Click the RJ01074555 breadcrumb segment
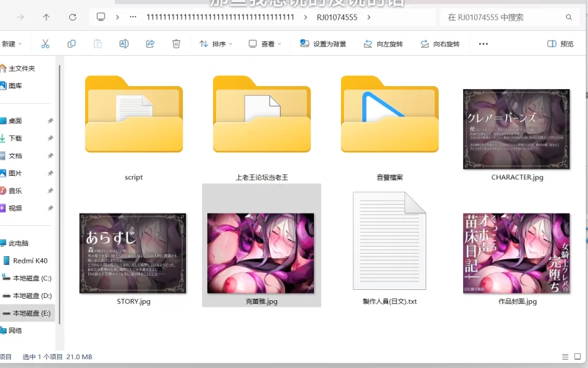 [337, 17]
